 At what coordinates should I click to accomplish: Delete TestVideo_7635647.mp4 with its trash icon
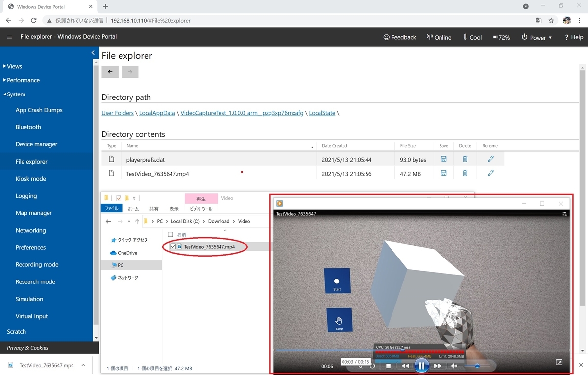[465, 173]
